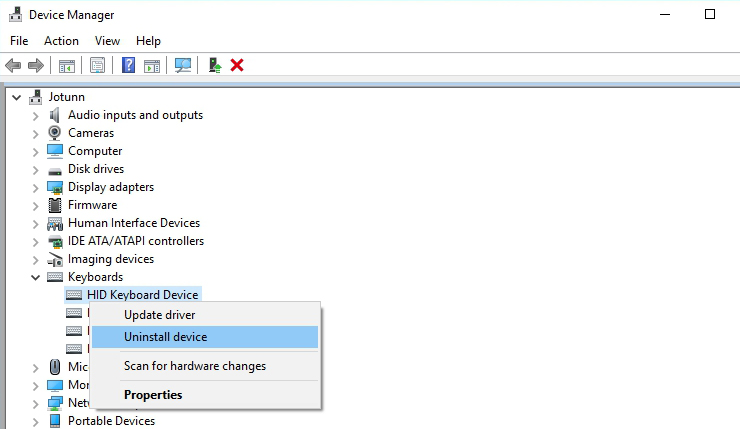This screenshot has width=740, height=429.
Task: Open the Action menu
Action: coord(61,41)
